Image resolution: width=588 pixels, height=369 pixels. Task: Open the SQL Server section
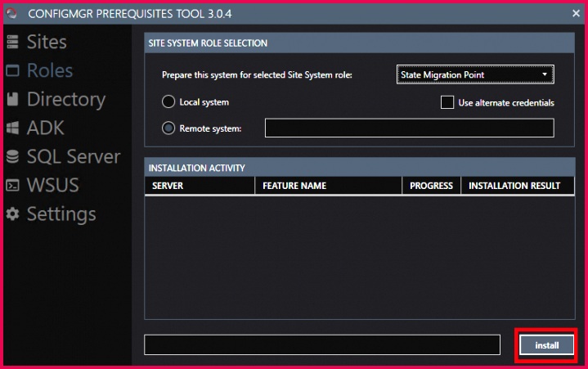74,157
